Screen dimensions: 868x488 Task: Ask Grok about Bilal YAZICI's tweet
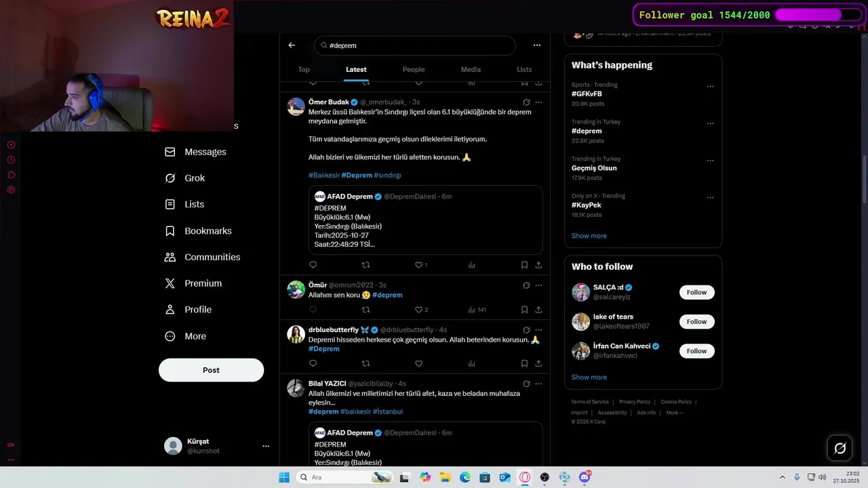pyautogui.click(x=526, y=384)
